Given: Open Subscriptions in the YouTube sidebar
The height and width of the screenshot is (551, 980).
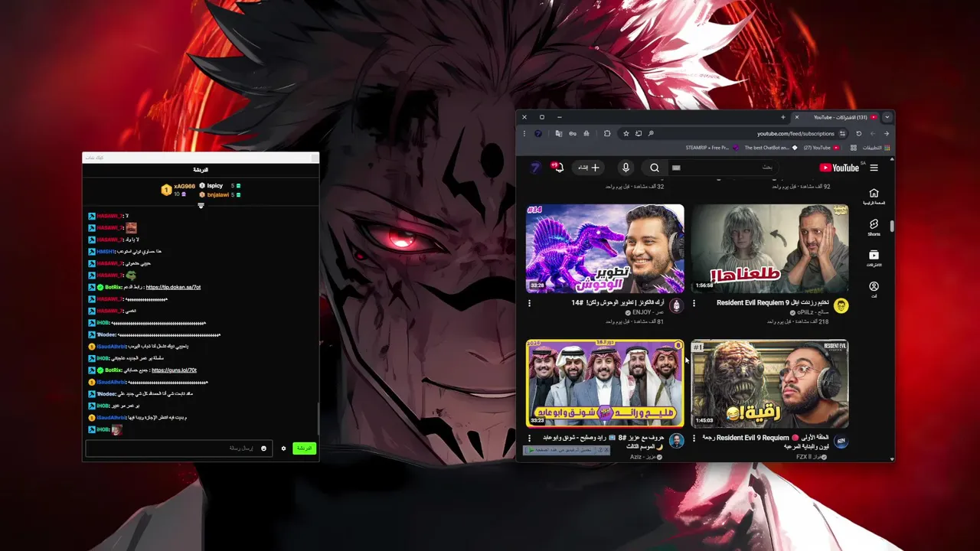Looking at the screenshot, I should point(874,258).
